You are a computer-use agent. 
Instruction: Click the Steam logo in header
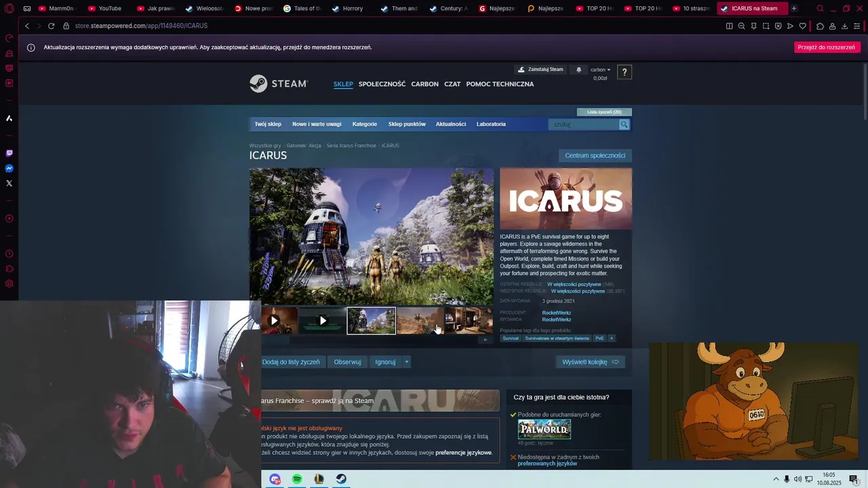pyautogui.click(x=279, y=83)
